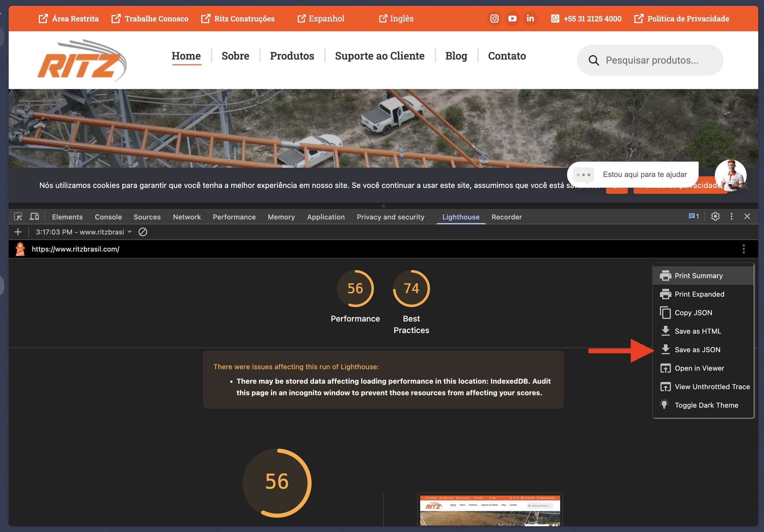Screen dimensions: 764x532
Task: Switch to the Console tab
Action: point(108,217)
